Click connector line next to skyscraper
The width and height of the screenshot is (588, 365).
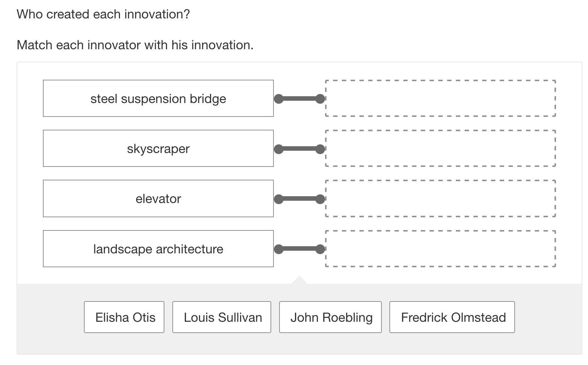[x=299, y=149]
